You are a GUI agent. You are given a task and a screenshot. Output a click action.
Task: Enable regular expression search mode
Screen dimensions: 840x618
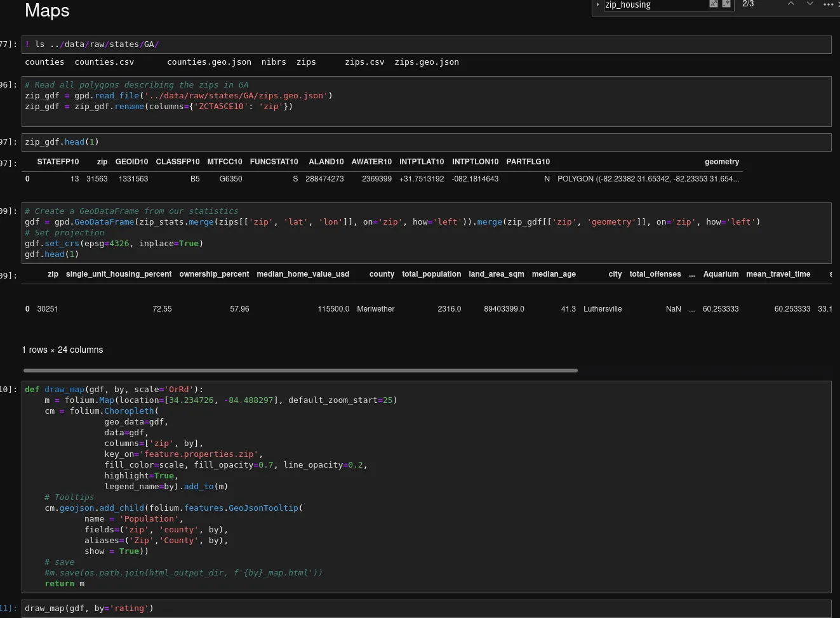(x=726, y=4)
